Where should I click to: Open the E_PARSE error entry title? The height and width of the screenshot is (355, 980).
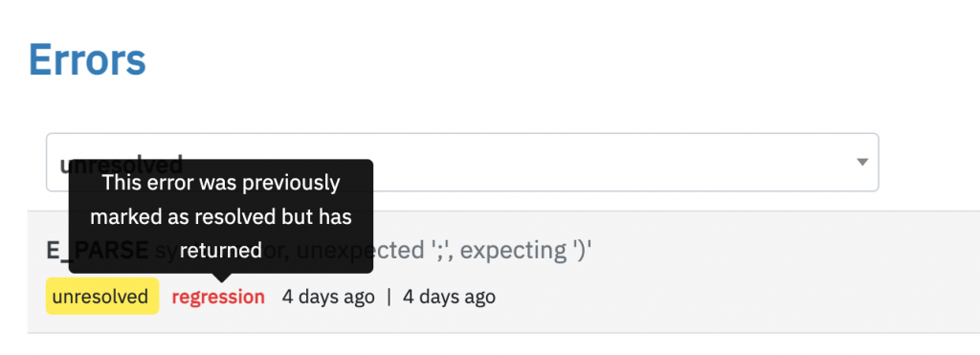pos(319,251)
